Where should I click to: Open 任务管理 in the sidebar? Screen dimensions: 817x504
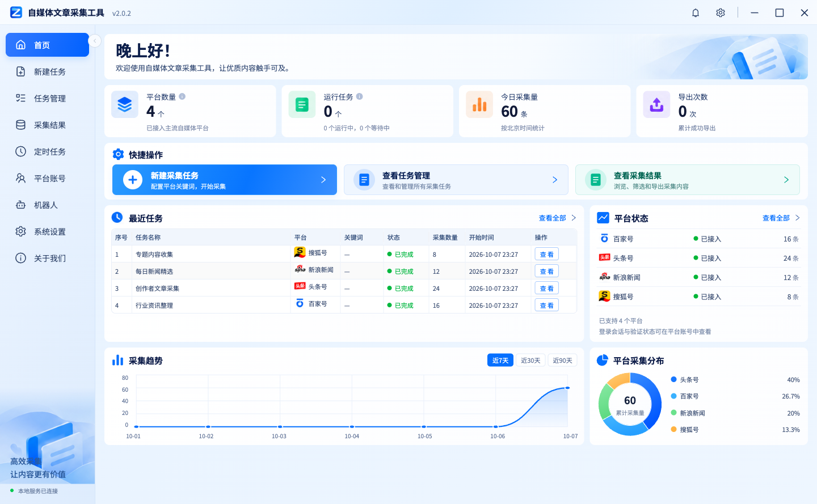47,98
